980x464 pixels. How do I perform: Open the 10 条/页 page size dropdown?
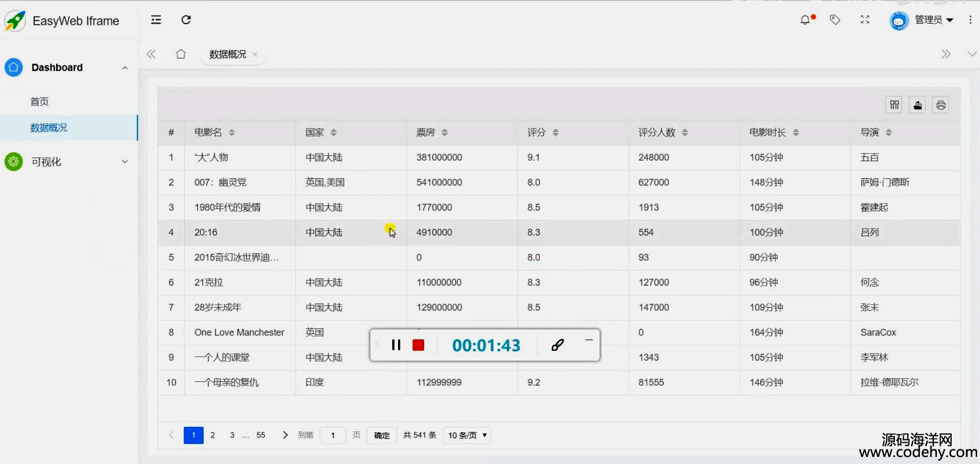pos(467,436)
